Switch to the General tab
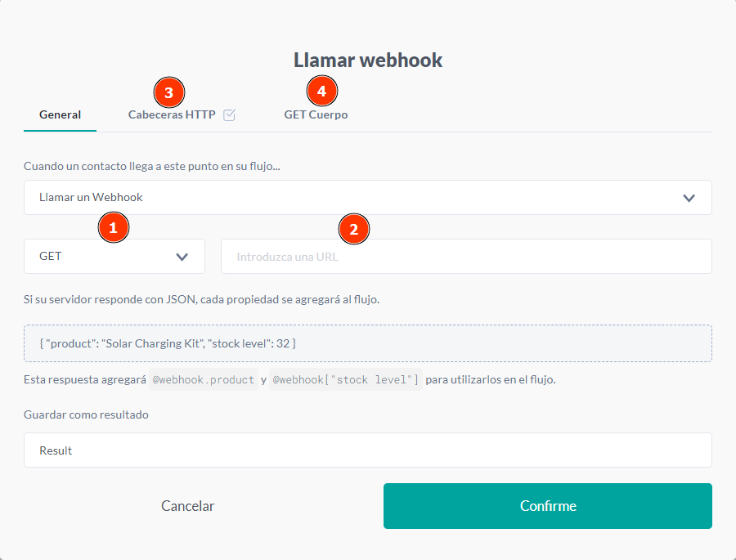Viewport: 736px width, 560px height. pyautogui.click(x=60, y=114)
